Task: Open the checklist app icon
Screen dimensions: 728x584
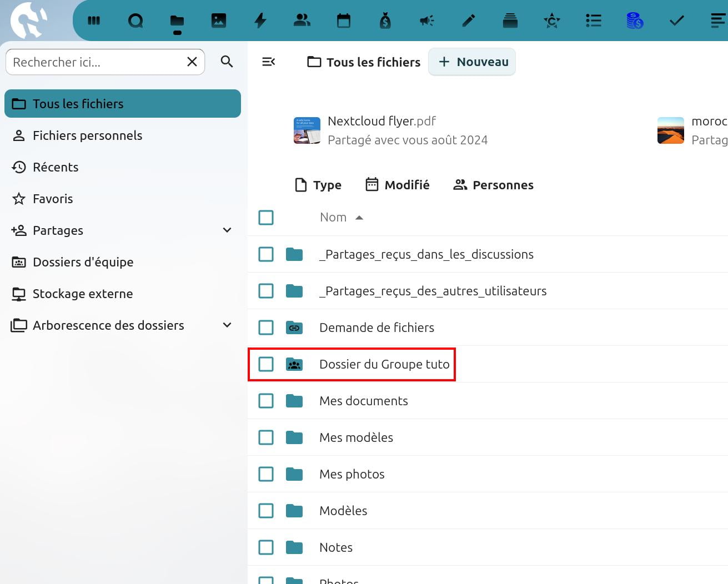Action: click(594, 21)
